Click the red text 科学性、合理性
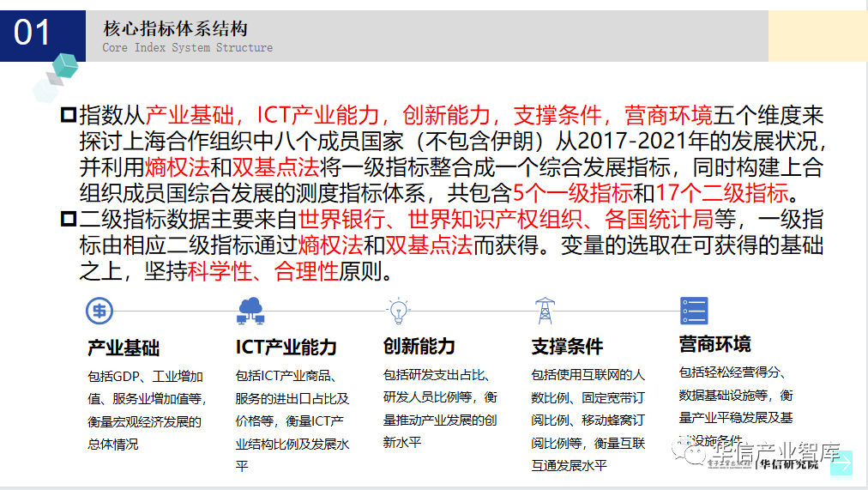868x490 pixels. [x=263, y=271]
